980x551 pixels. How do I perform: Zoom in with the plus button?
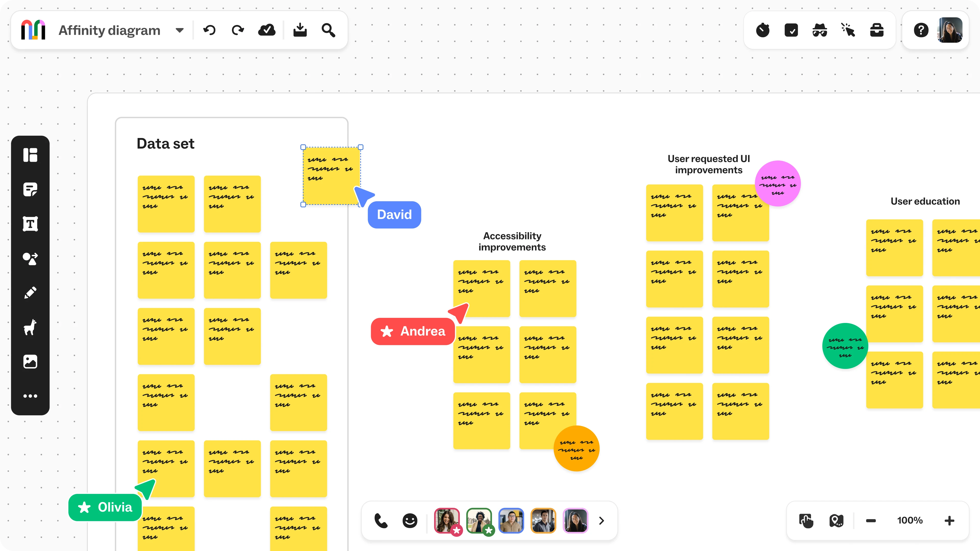[949, 521]
